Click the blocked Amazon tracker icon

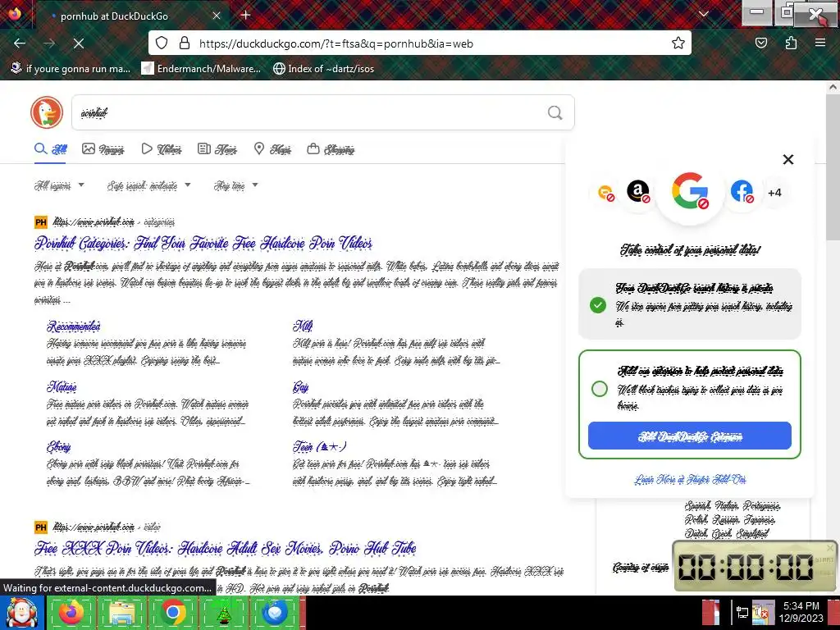(638, 191)
